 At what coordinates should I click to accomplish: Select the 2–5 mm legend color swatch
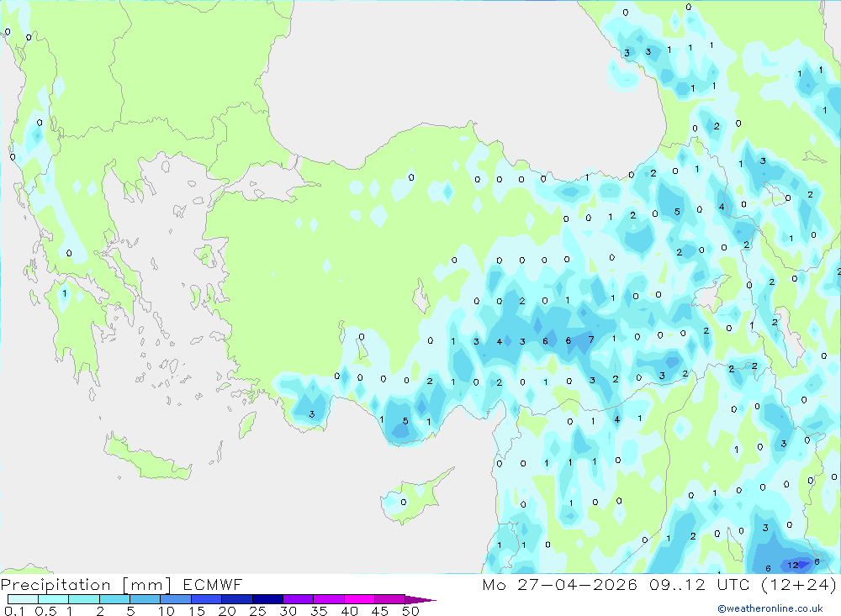pyautogui.click(x=114, y=599)
